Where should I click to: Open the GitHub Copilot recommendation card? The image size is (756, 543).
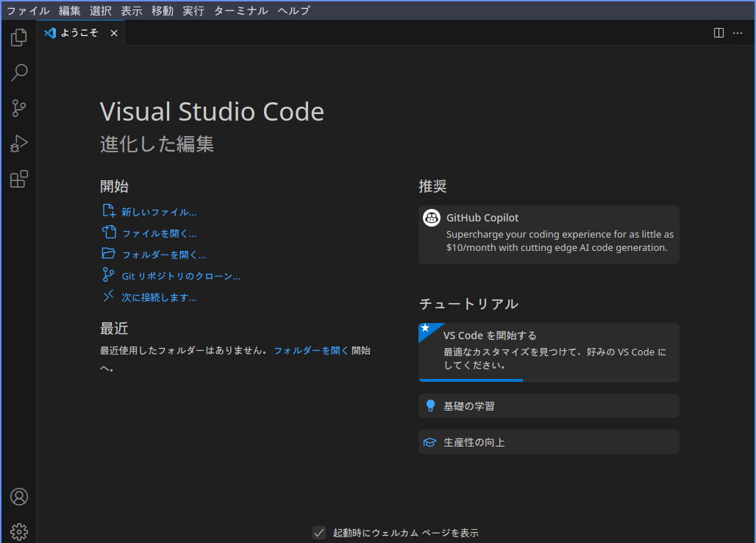click(x=549, y=235)
